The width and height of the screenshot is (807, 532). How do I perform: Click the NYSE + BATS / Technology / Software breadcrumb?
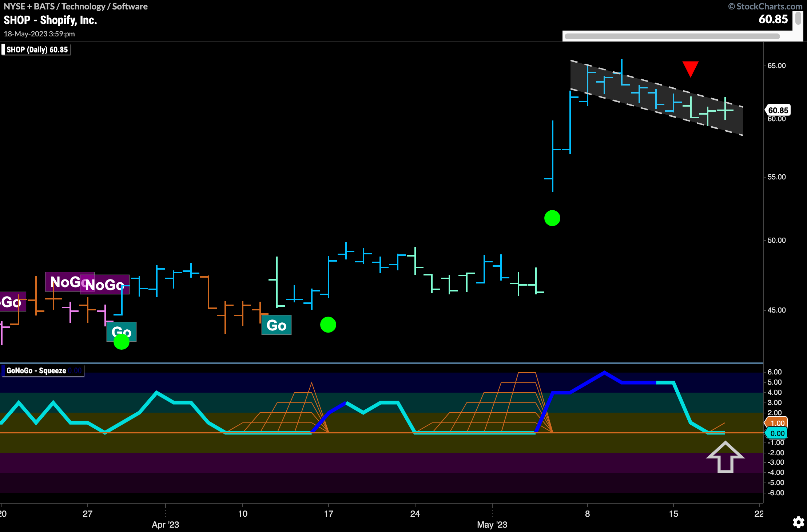click(76, 7)
